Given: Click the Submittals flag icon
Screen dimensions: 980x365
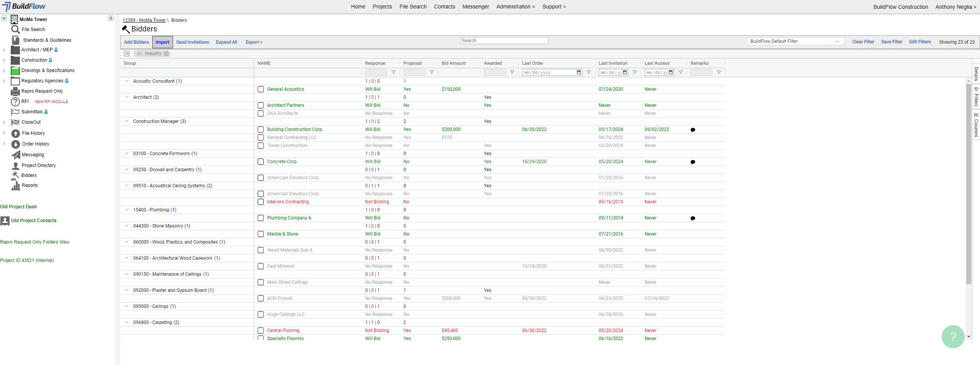Looking at the screenshot, I should click(15, 112).
